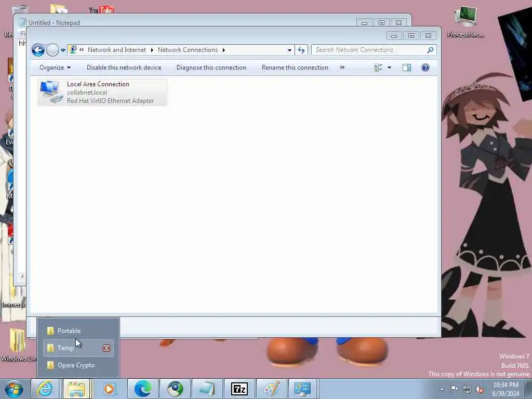Open the clock showing 10:34 PM
This screenshot has height=399, width=532.
click(506, 389)
